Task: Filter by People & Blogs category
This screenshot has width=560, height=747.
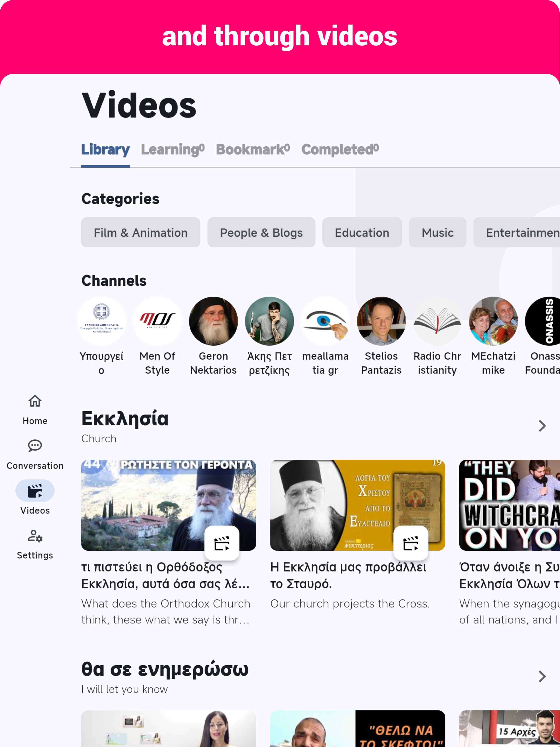Action: coord(261,232)
